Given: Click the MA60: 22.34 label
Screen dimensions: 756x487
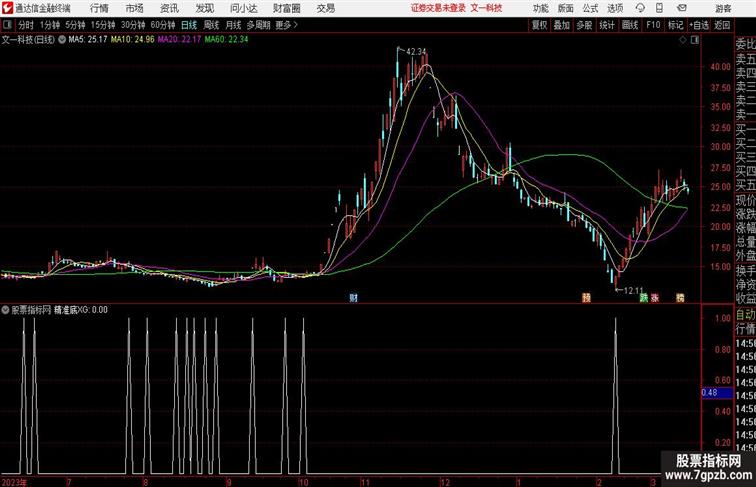Looking at the screenshot, I should pyautogui.click(x=226, y=40).
